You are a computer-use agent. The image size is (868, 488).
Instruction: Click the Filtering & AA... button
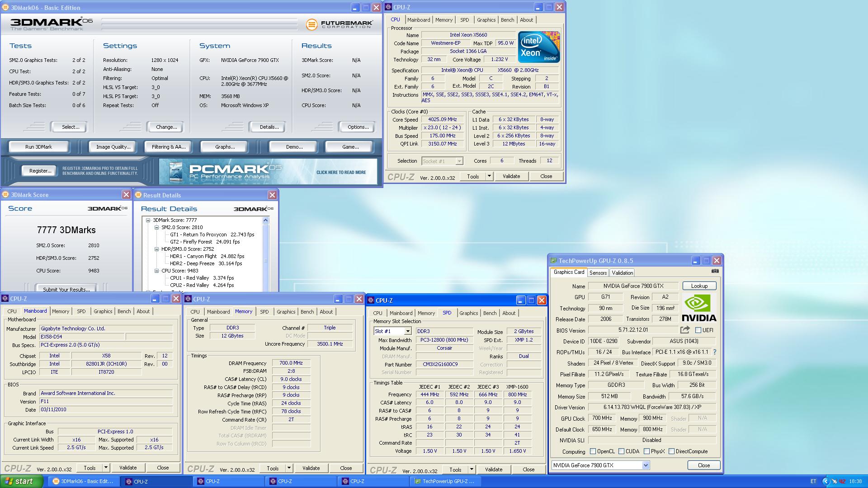[x=169, y=147]
